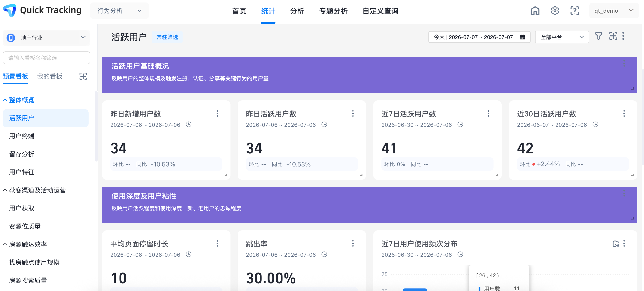Open more menu on 使用深度及用户粘性 banner
The height and width of the screenshot is (291, 644).
(624, 193)
